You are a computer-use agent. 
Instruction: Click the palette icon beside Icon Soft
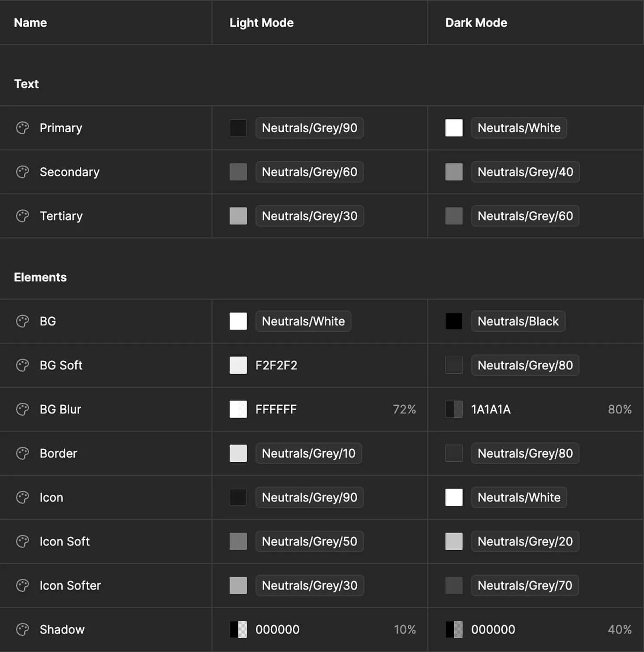coord(22,541)
